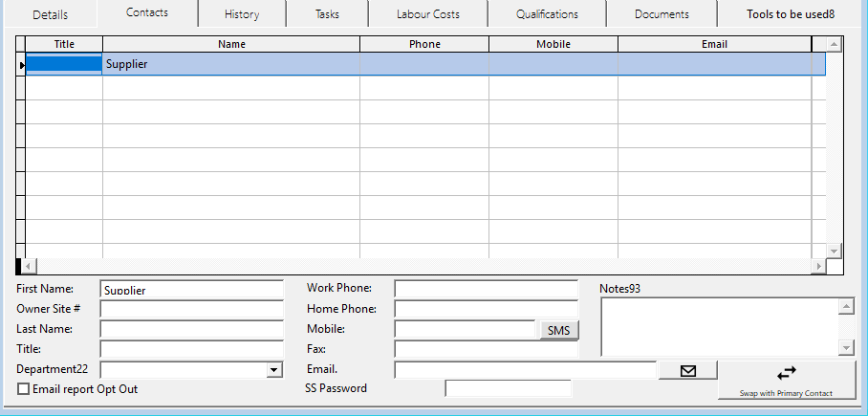
Task: Click the Name column header
Action: coord(231,44)
